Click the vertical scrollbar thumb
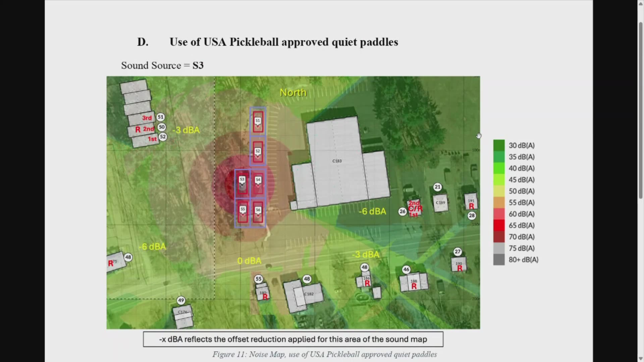Viewport: 644px width, 362px height. click(x=641, y=111)
